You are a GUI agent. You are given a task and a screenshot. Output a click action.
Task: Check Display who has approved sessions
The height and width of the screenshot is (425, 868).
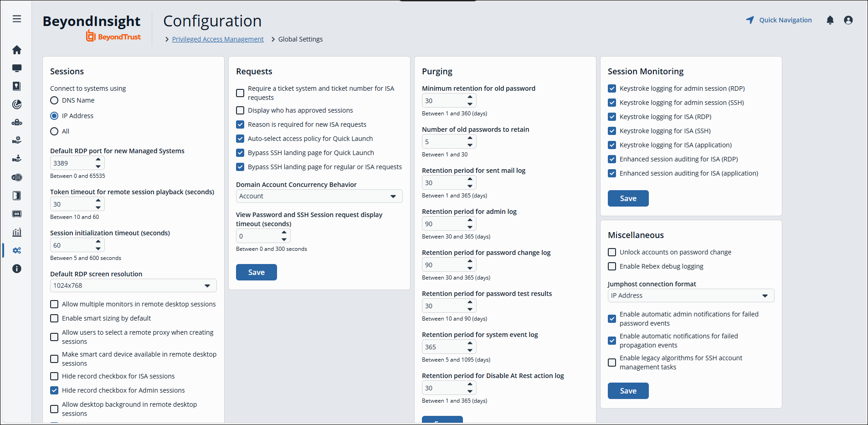click(x=240, y=110)
